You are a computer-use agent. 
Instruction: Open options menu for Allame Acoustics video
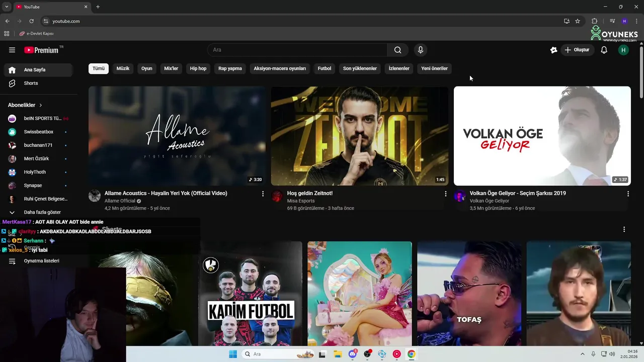[263, 194]
